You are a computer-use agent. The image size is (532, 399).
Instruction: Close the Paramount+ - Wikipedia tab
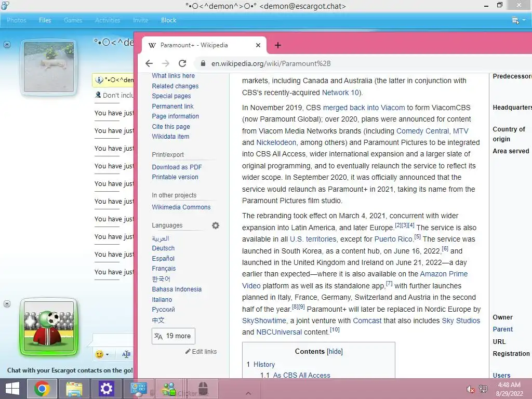(258, 45)
